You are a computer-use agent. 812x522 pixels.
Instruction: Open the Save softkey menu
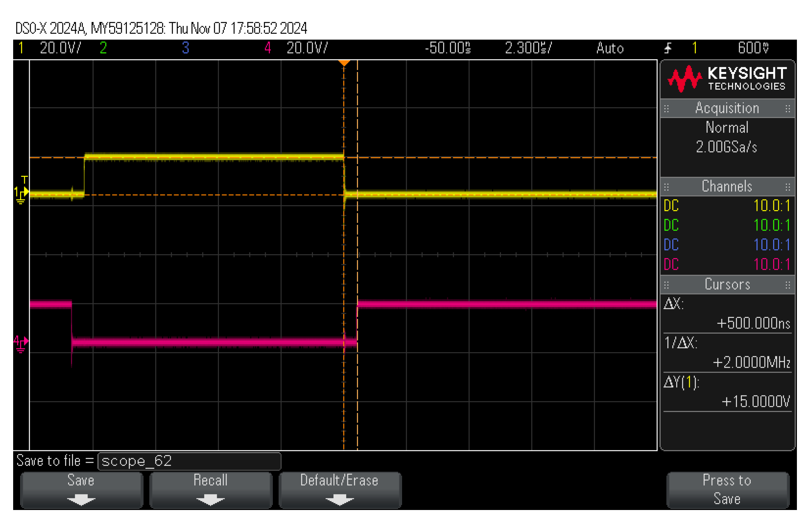click(x=81, y=489)
